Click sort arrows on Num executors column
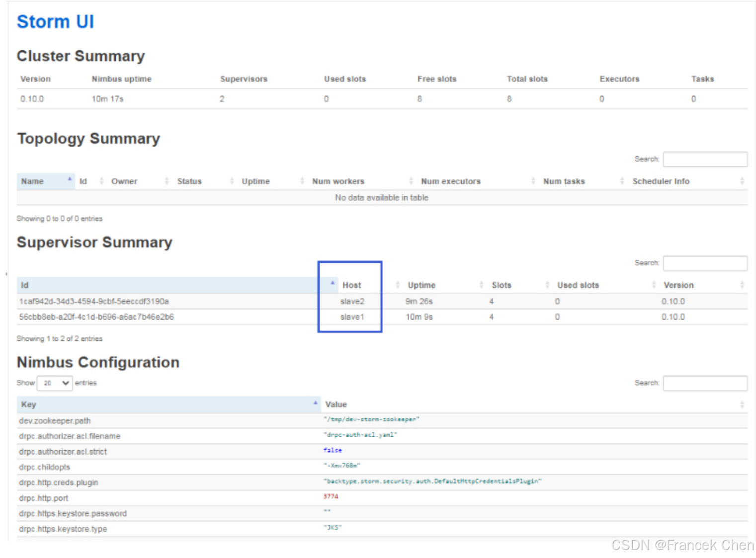The height and width of the screenshot is (558, 756). [x=533, y=181]
